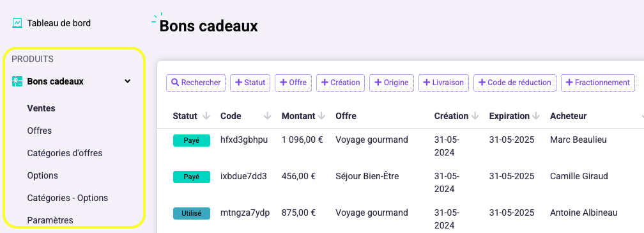Click the Bons cadeaux gift voucher icon
This screenshot has width=644, height=233.
click(x=17, y=81)
